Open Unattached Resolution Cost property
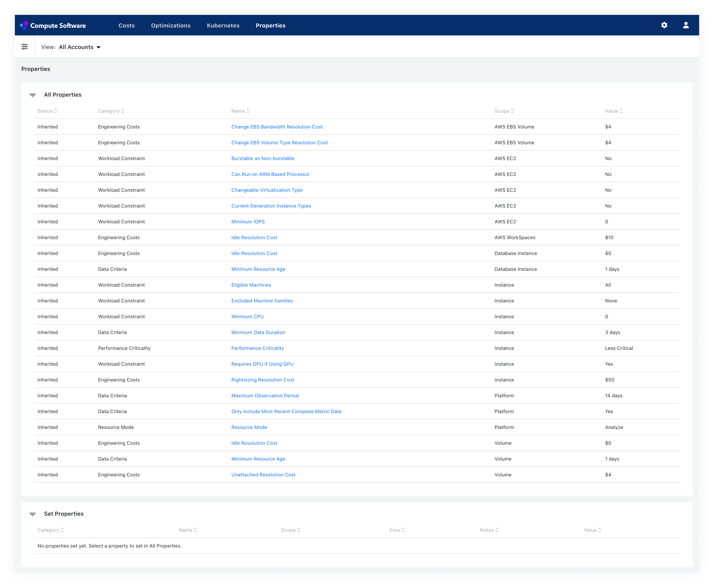Screen dimensions: 714x588 263,475
